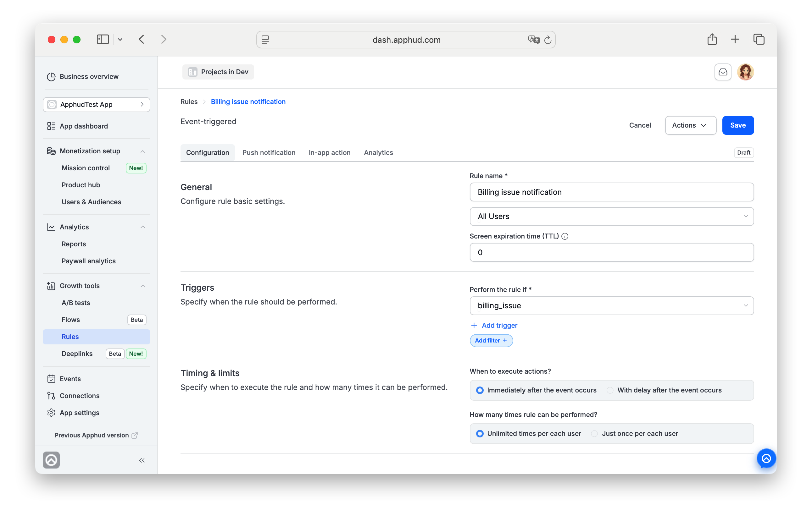Open Previous Apphud version link
The width and height of the screenshot is (812, 521).
[x=96, y=436]
